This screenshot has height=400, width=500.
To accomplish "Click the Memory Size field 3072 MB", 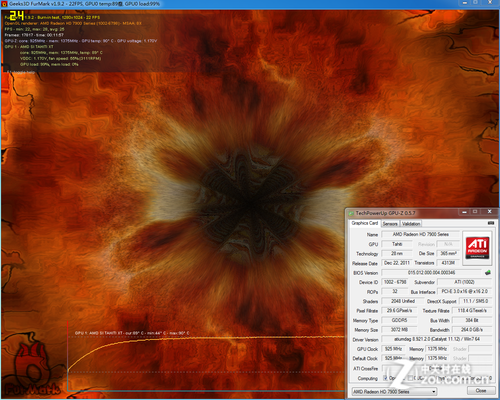I will (x=399, y=330).
